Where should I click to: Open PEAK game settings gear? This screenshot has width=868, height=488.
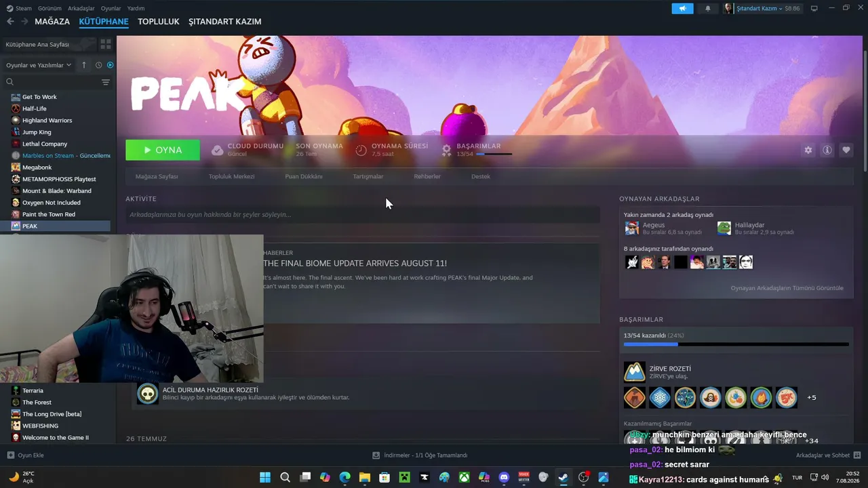coord(808,150)
